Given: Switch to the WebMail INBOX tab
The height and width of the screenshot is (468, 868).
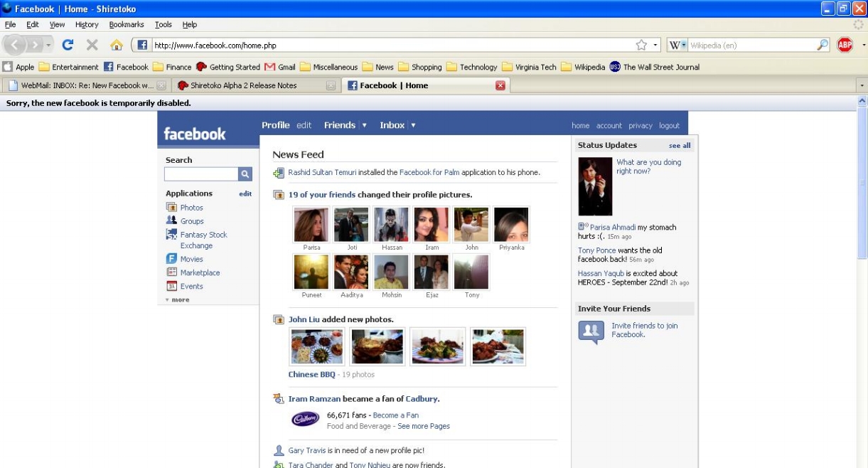Looking at the screenshot, I should 87,85.
